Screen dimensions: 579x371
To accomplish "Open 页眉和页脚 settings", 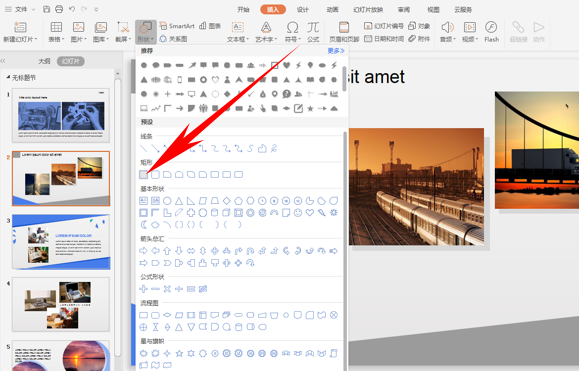I will point(344,31).
